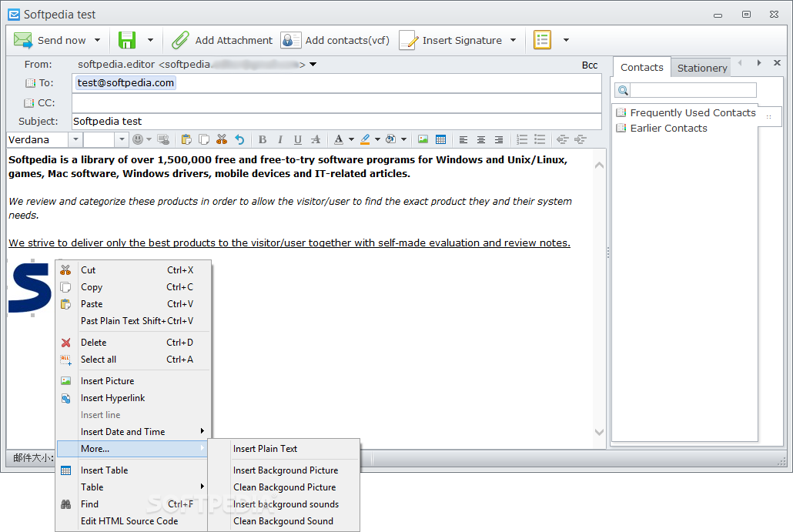Click the Copy icon in format bar

(204, 139)
